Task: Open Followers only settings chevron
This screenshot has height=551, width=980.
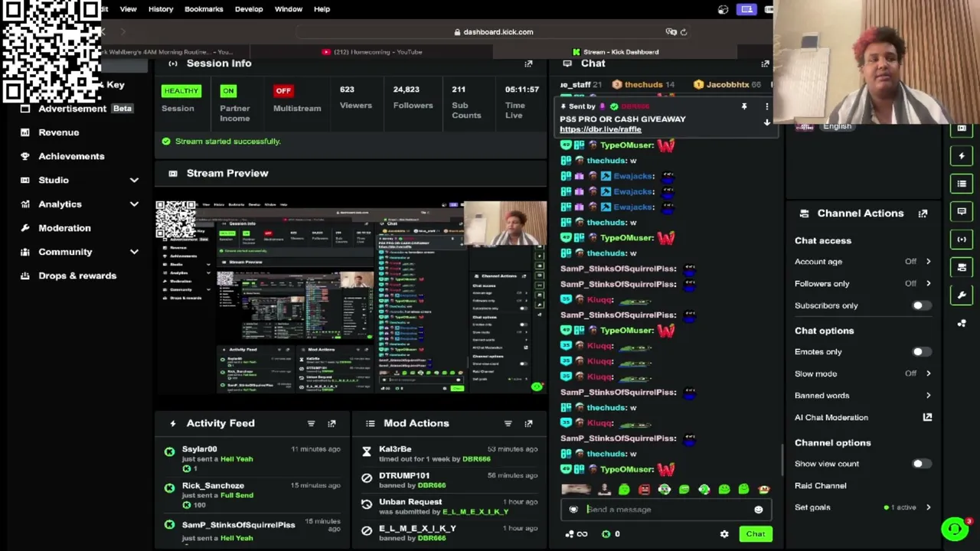Action: point(928,284)
